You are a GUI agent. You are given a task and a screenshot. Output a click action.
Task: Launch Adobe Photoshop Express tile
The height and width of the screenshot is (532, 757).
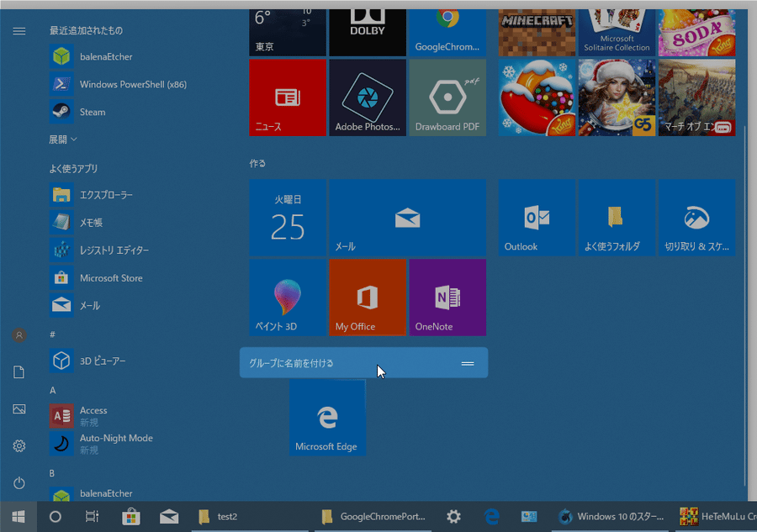pos(368,97)
